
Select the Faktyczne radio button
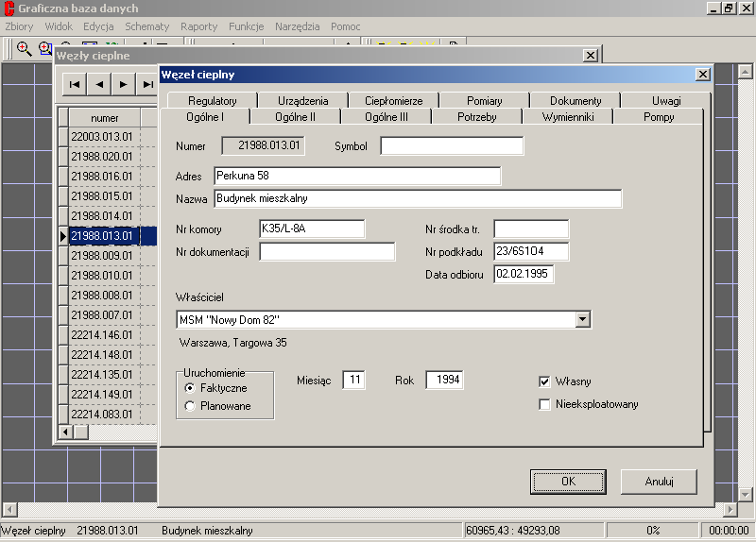tap(190, 388)
